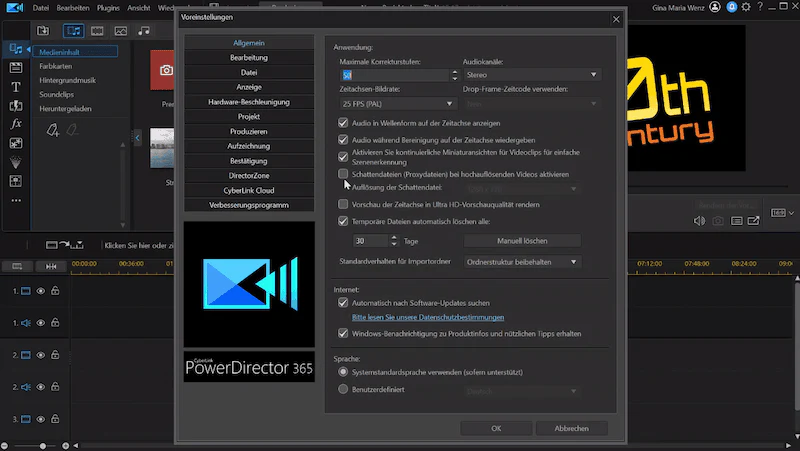Toggle Windows-Benachrichtigung zu Produktinfos checkbox

(x=343, y=333)
